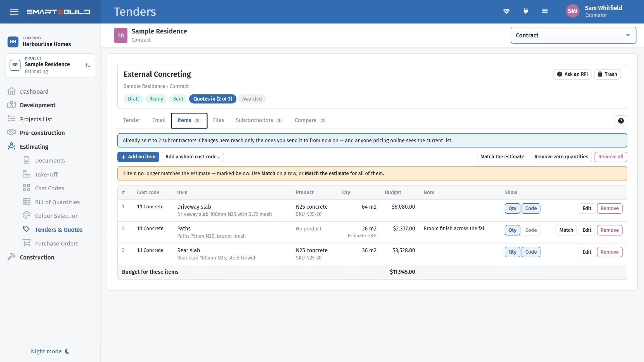The width and height of the screenshot is (644, 362).
Task: Open Add a whole cost code menu
Action: click(x=193, y=157)
